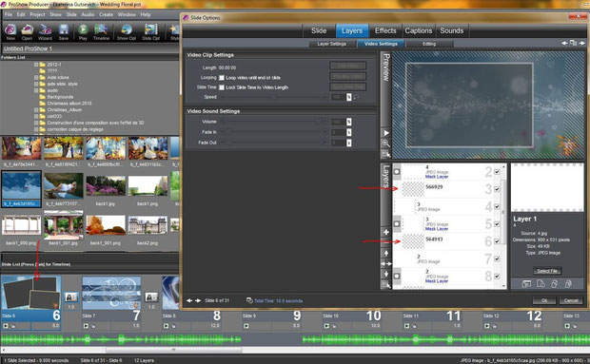
Task: Expand the 2012-1 folder in the tree
Action: (x=36, y=65)
